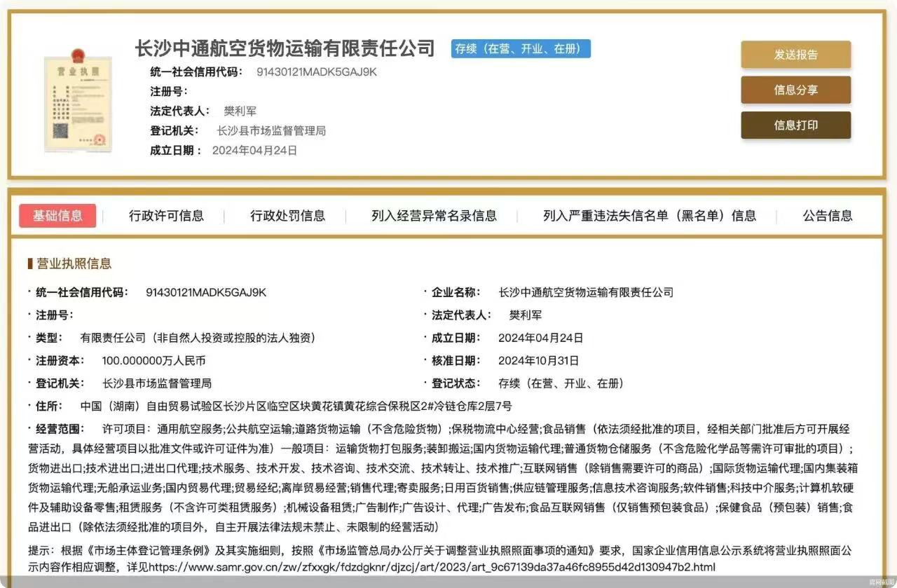
Task: Click the header credit code 91430121MADK5GAJ9K
Action: [317, 71]
